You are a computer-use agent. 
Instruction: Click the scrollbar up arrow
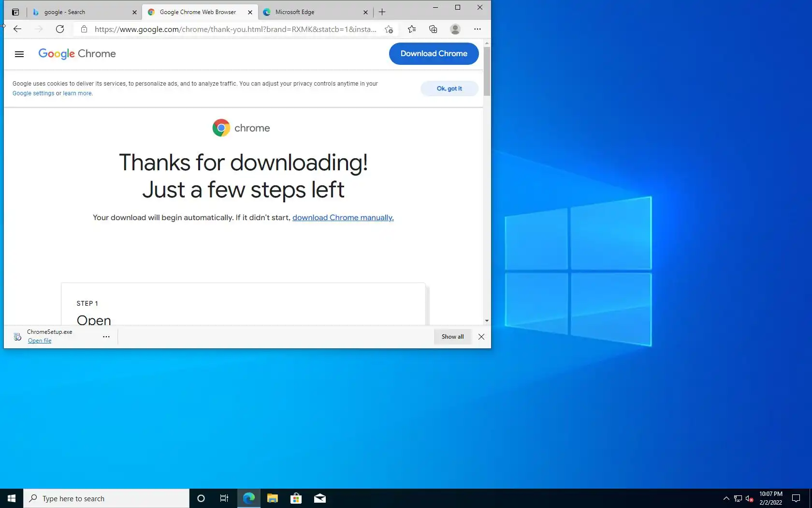(487, 43)
